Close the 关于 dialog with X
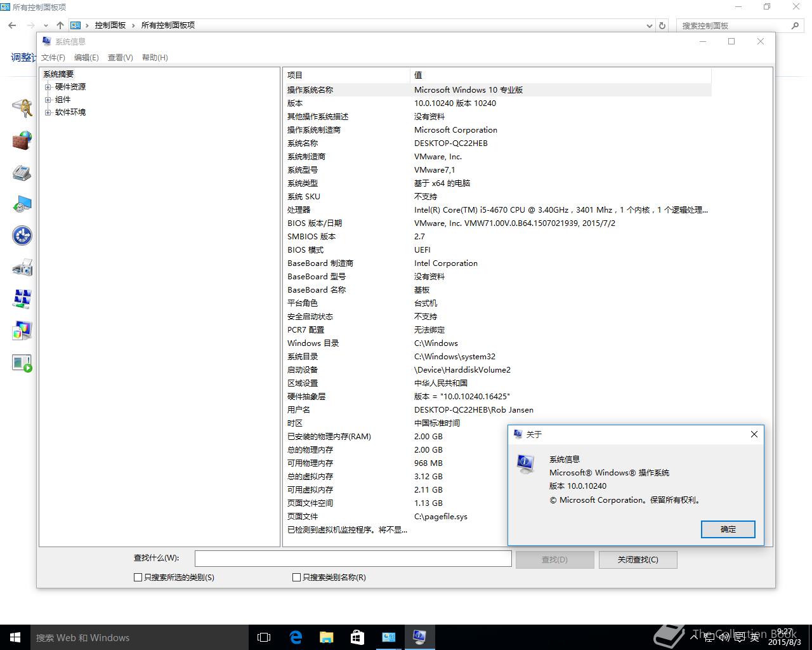The height and width of the screenshot is (650, 812). [x=754, y=434]
